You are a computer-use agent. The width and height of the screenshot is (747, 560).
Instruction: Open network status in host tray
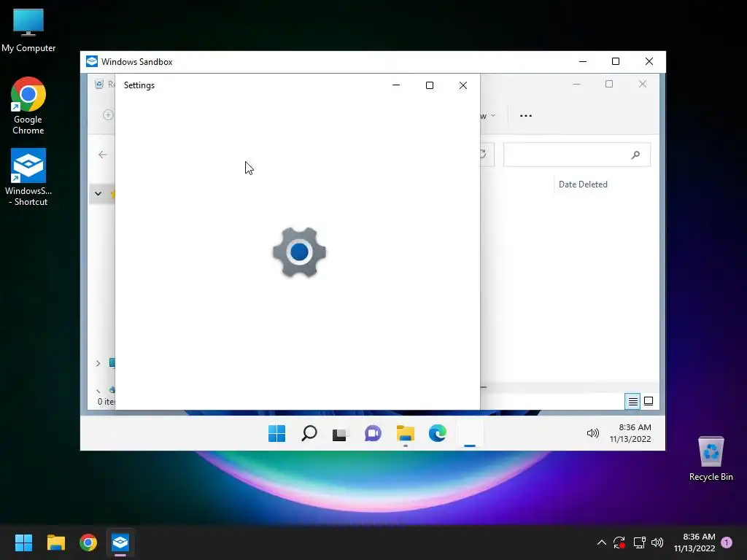pos(639,542)
